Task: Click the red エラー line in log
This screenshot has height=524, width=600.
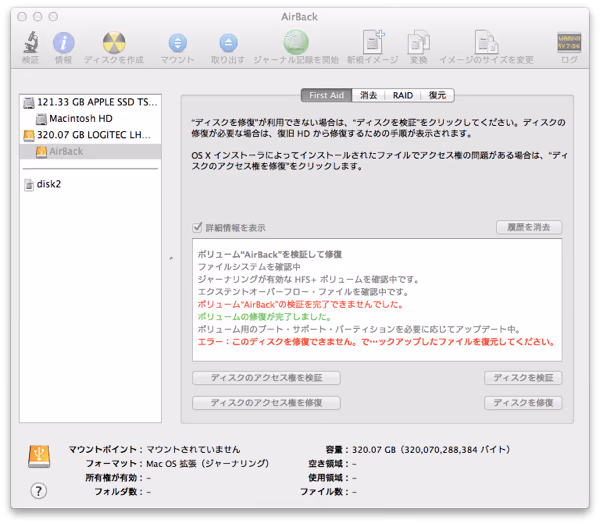Action: click(x=376, y=342)
